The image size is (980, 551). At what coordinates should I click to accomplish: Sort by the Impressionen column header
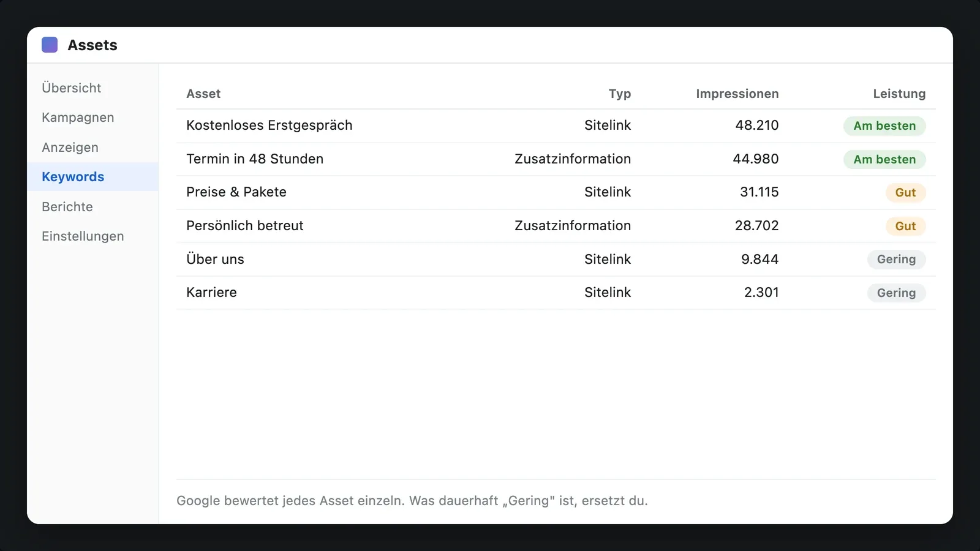click(x=737, y=94)
